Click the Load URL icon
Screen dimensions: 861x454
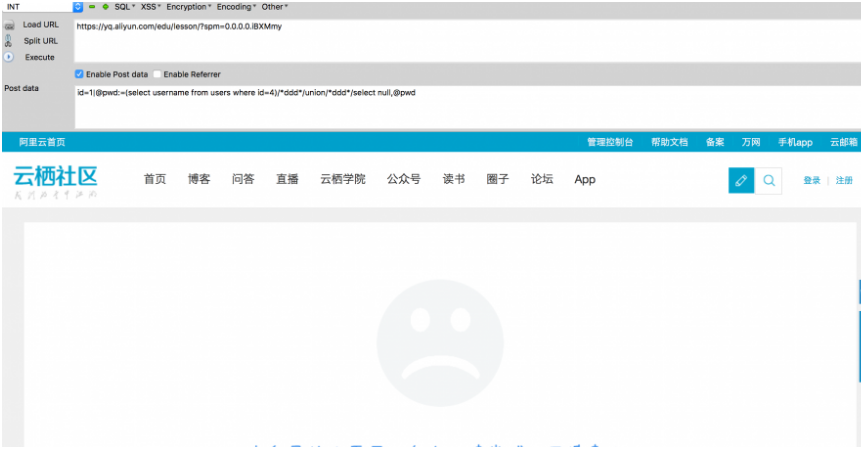pyautogui.click(x=9, y=25)
